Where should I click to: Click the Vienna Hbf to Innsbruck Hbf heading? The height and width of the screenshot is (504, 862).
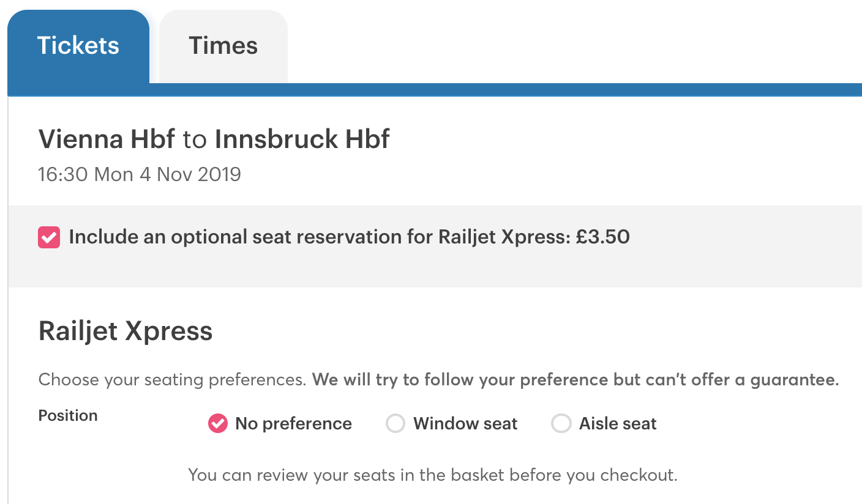click(x=214, y=139)
